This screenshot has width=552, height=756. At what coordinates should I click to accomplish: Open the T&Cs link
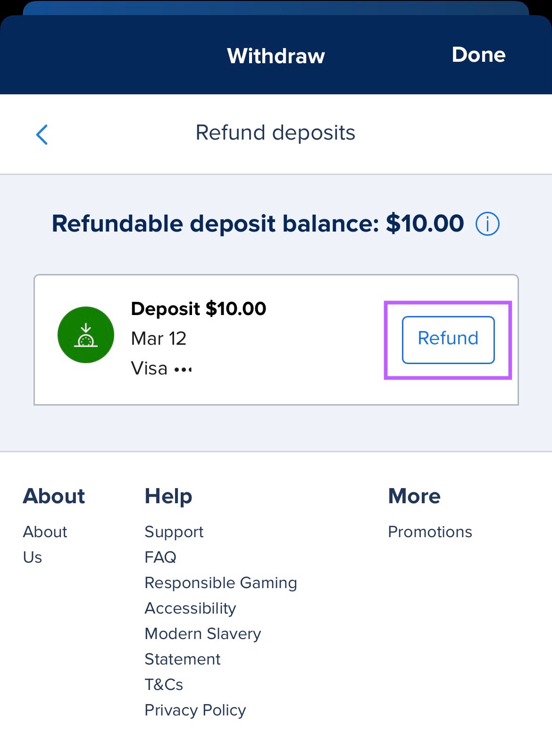pyautogui.click(x=164, y=685)
